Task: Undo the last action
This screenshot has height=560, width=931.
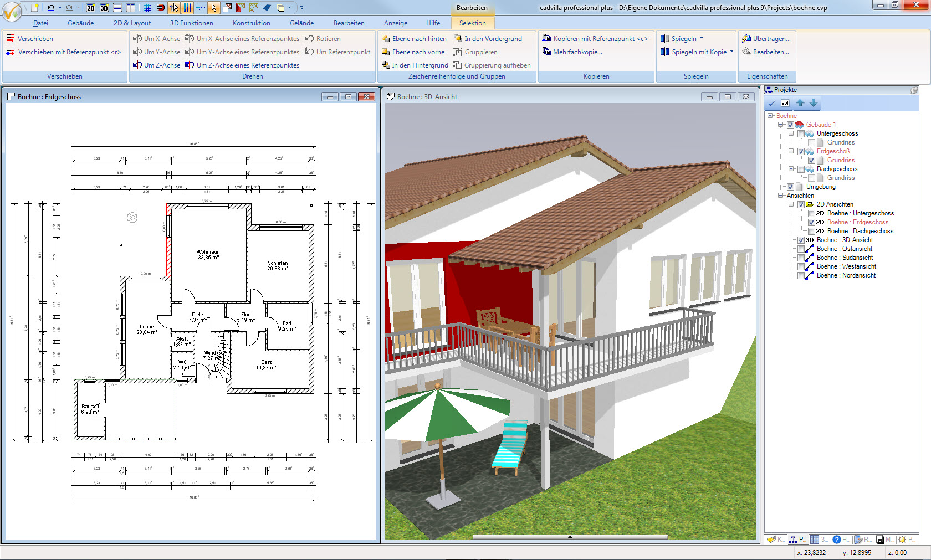Action: tap(51, 8)
